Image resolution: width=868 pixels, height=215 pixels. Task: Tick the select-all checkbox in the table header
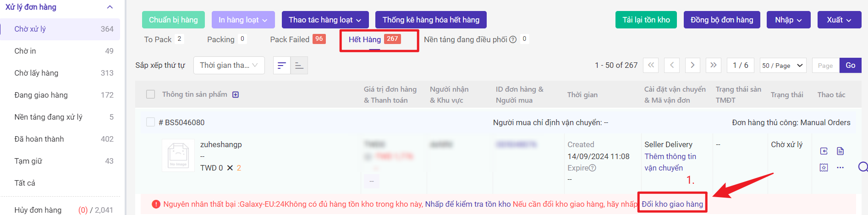[150, 94]
